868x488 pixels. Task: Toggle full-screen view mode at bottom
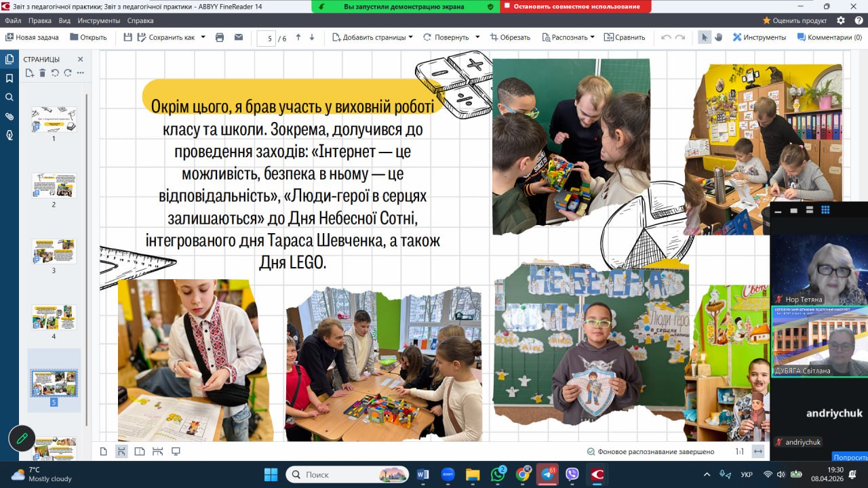tap(176, 451)
